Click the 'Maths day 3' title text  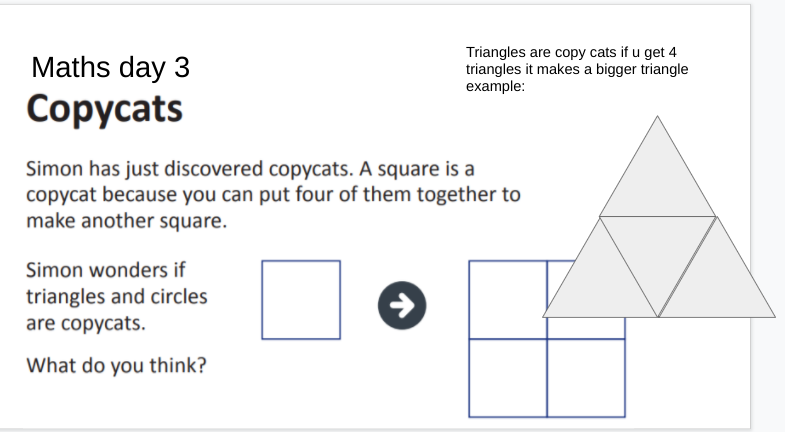coord(111,67)
